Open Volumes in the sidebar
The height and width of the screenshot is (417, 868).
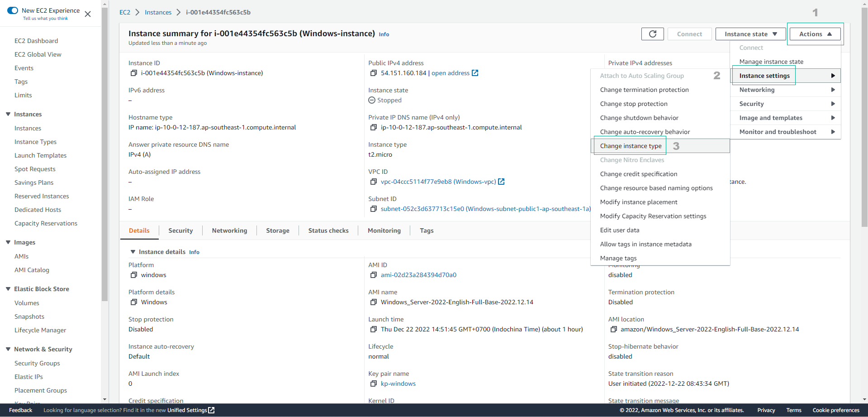[27, 303]
